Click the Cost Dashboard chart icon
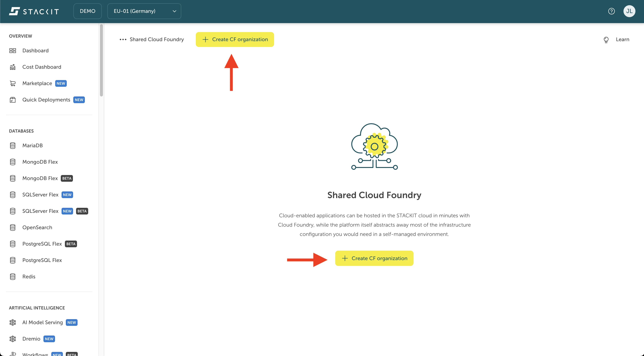This screenshot has width=644, height=356. (13, 67)
